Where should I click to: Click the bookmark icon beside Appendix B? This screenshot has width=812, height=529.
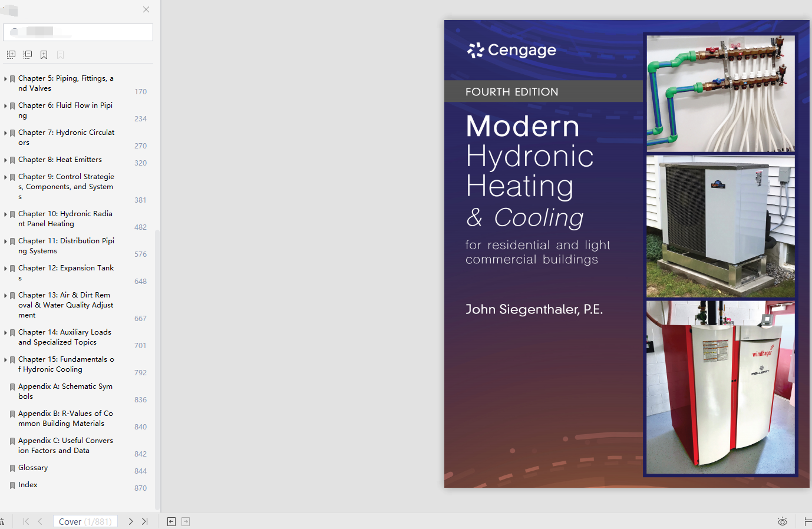point(12,414)
